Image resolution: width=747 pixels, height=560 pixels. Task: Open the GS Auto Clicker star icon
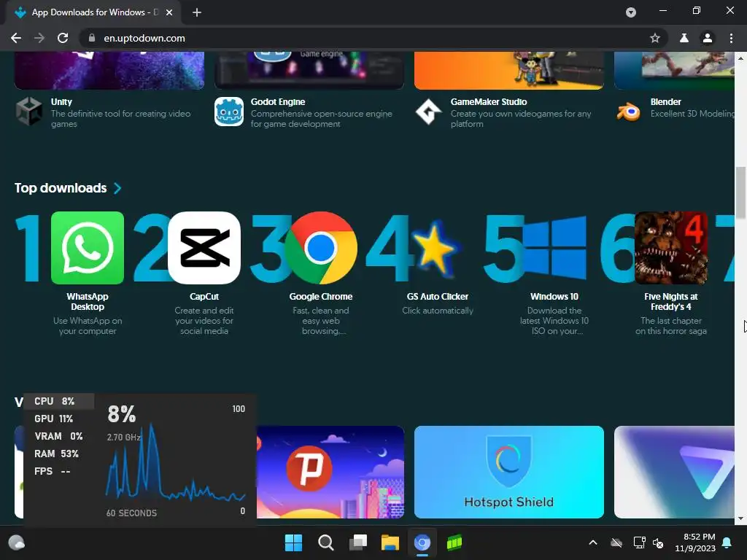point(438,248)
